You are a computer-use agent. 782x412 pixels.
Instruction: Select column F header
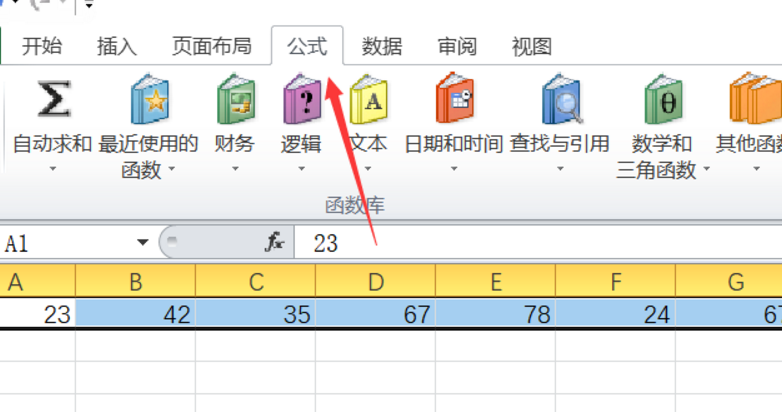pyautogui.click(x=616, y=281)
